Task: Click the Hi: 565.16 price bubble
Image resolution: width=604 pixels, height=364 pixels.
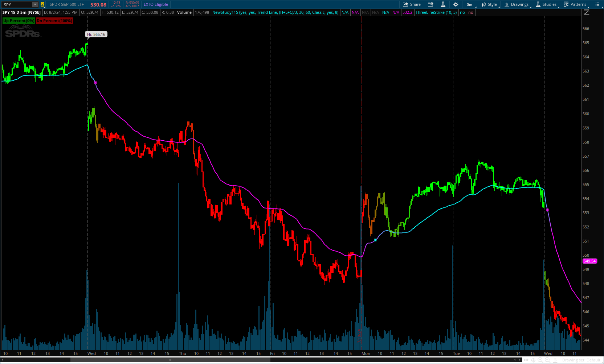Action: pyautogui.click(x=96, y=35)
